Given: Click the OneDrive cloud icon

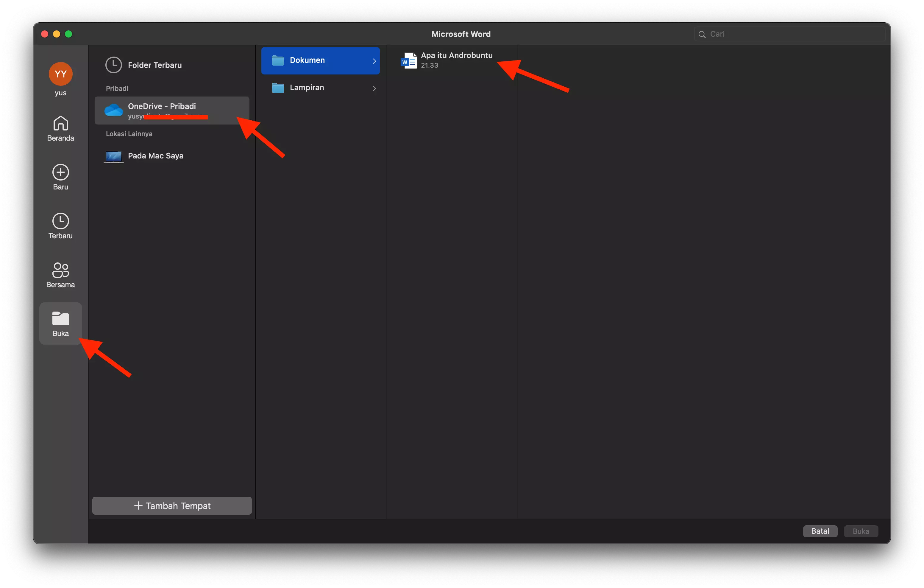Looking at the screenshot, I should (x=114, y=111).
